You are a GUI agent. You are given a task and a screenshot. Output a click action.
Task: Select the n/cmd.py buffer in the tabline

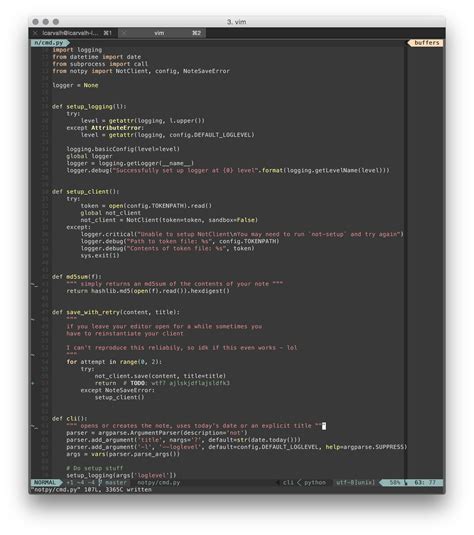[49, 43]
